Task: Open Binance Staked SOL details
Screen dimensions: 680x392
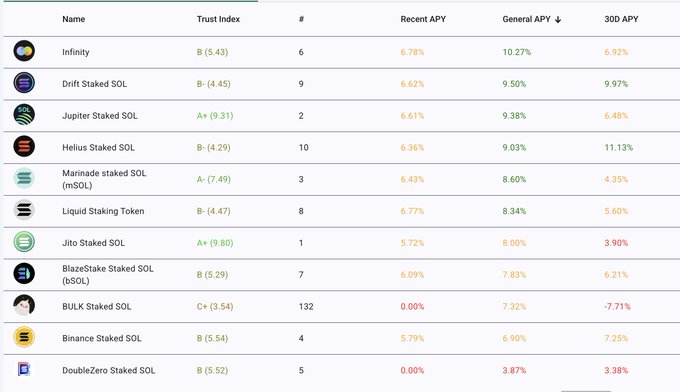Action: click(102, 338)
